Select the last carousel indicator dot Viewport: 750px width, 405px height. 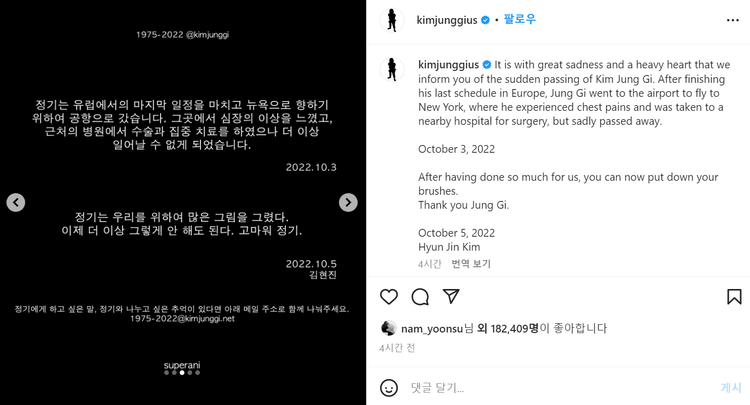click(x=198, y=372)
